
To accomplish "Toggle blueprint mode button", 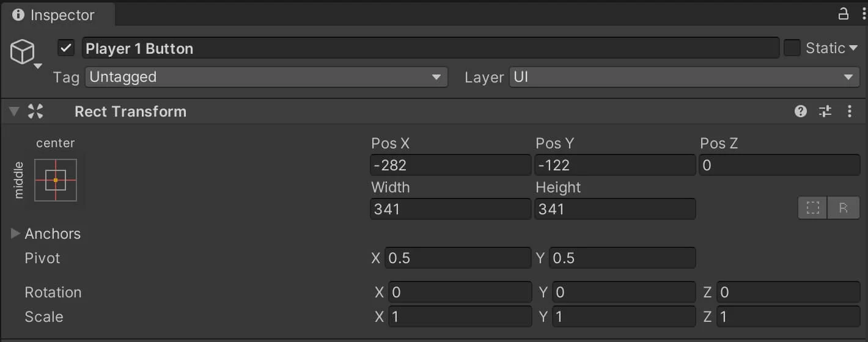I will pyautogui.click(x=813, y=208).
